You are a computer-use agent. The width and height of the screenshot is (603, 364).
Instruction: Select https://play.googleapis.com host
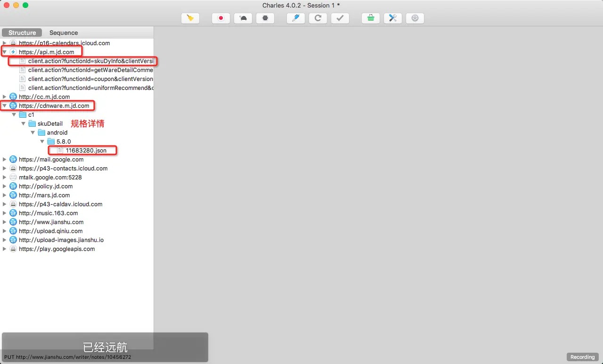coord(57,249)
